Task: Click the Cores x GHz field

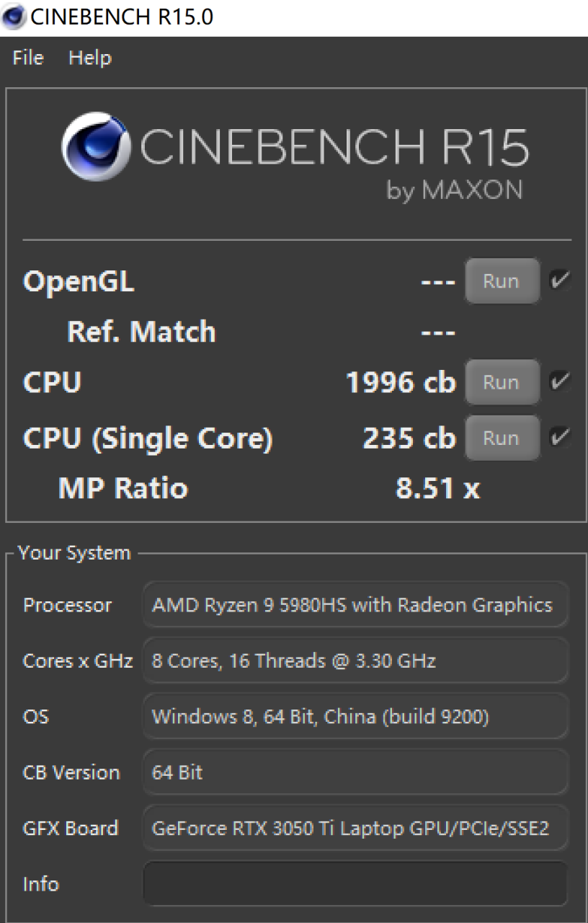Action: tap(355, 661)
